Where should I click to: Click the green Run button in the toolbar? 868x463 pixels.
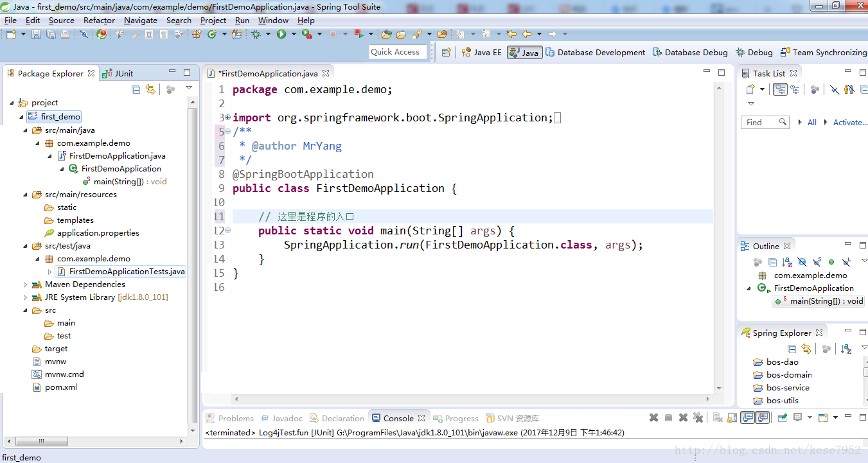tap(281, 34)
